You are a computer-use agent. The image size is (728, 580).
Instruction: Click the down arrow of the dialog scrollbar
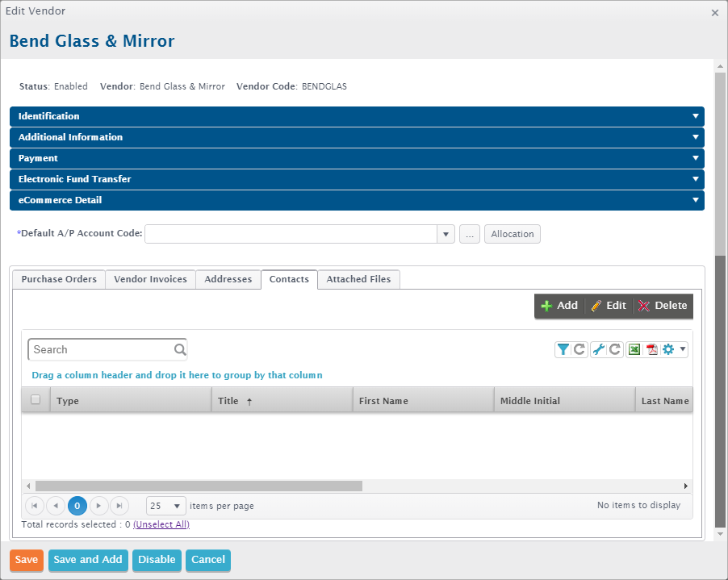(720, 534)
